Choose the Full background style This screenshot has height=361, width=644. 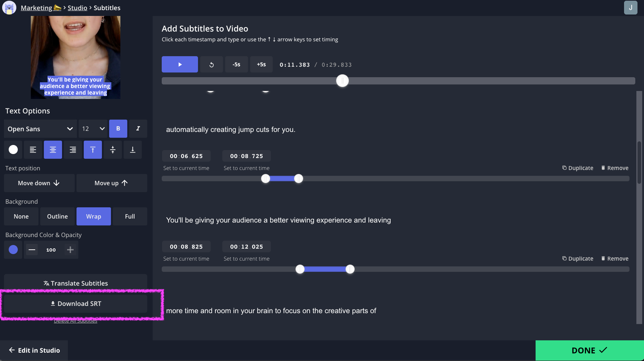click(x=130, y=216)
